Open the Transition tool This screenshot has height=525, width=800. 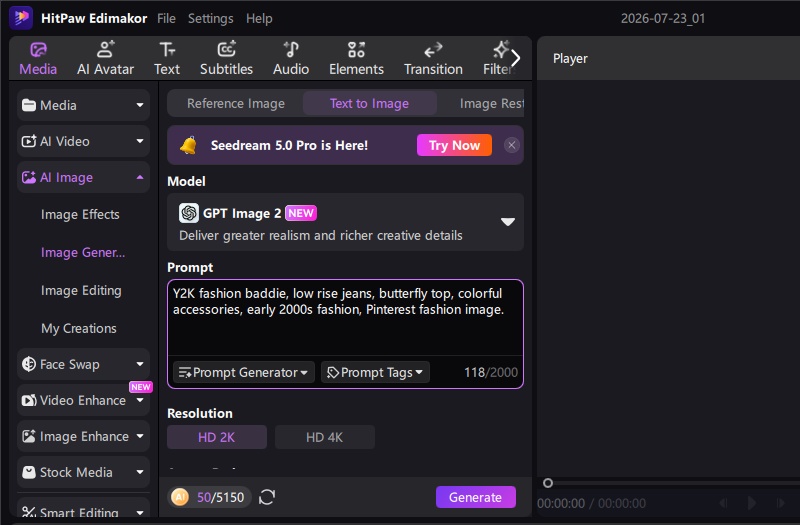pyautogui.click(x=433, y=59)
